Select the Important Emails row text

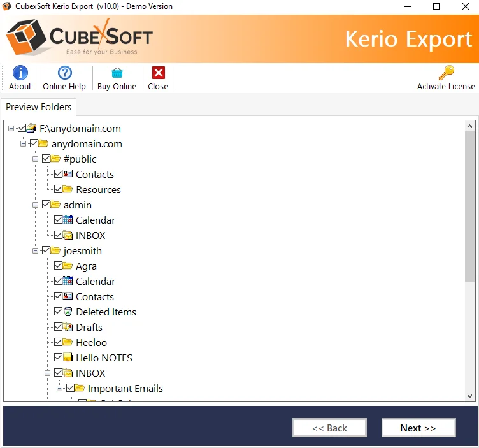pos(125,388)
